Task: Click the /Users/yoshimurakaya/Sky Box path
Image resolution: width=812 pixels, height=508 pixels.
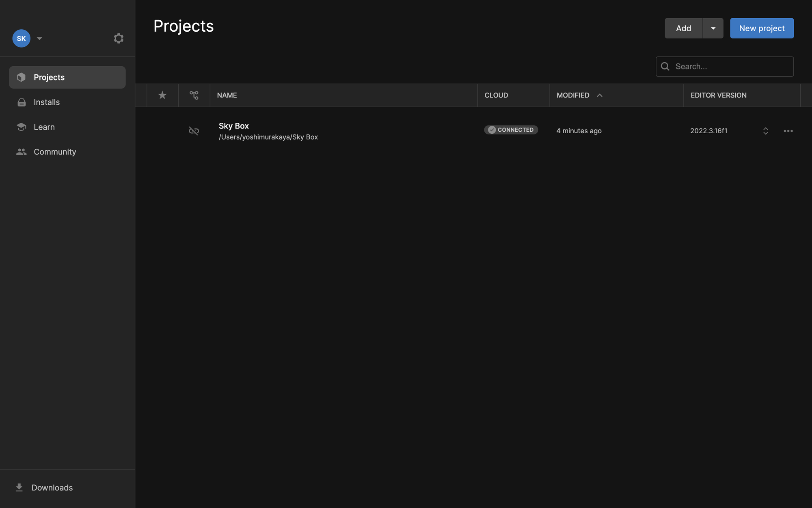Action: tap(268, 137)
